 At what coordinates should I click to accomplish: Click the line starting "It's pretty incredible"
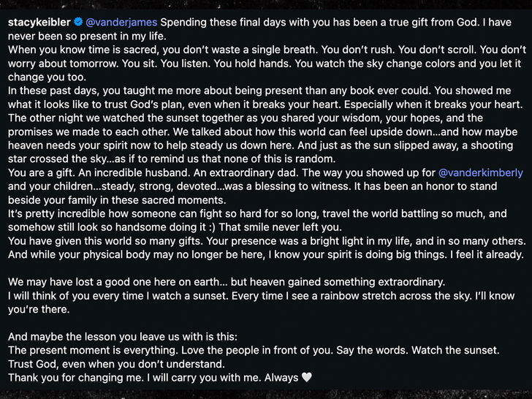(219, 213)
